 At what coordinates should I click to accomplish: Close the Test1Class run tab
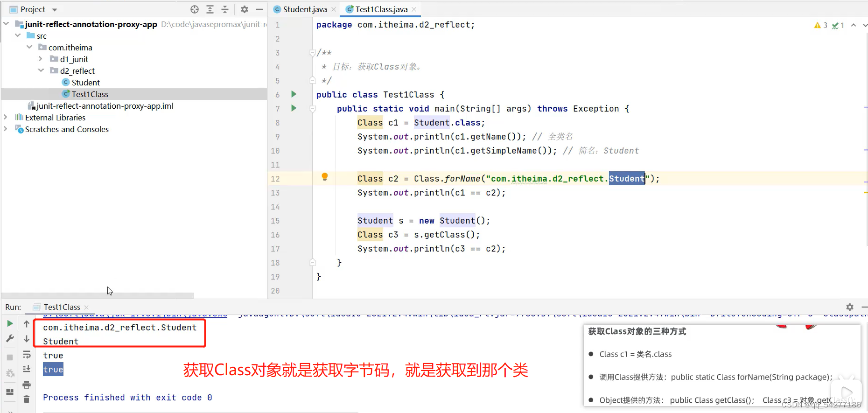point(86,307)
